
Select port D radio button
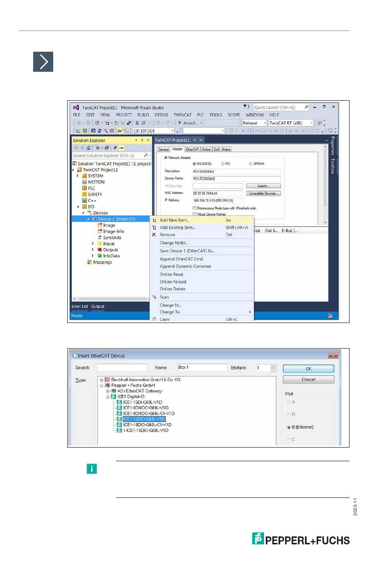(x=289, y=415)
